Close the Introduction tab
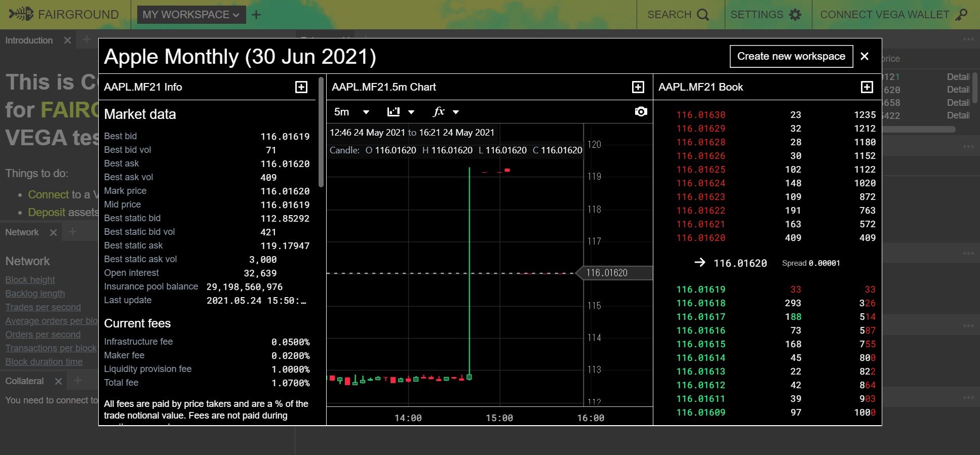Image resolution: width=980 pixels, height=455 pixels. point(67,40)
